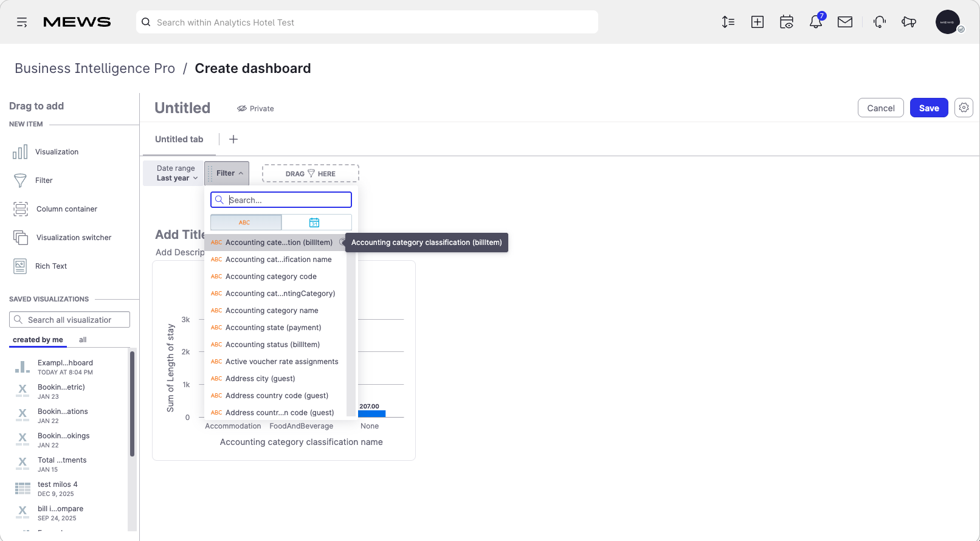
Task: Collapse the Filter dropdown button
Action: click(x=227, y=173)
